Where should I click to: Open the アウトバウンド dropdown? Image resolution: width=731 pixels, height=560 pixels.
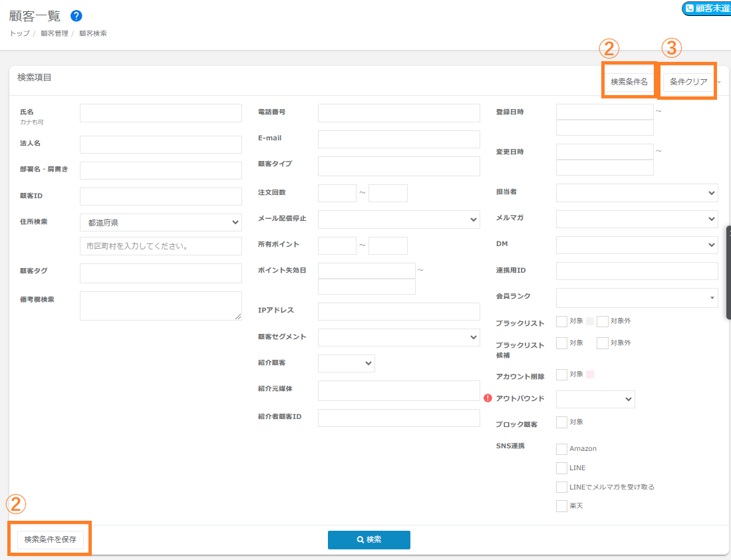click(x=595, y=399)
